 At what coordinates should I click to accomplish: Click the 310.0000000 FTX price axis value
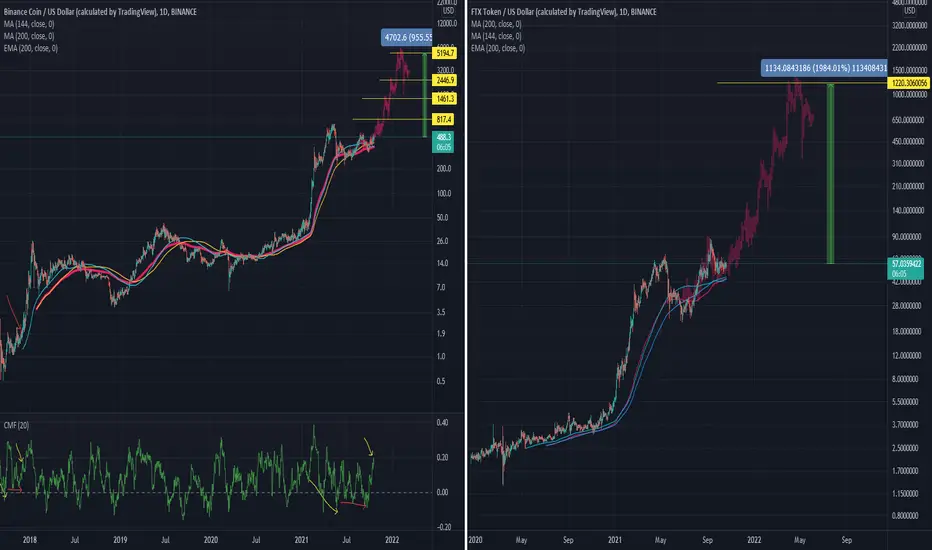point(908,164)
